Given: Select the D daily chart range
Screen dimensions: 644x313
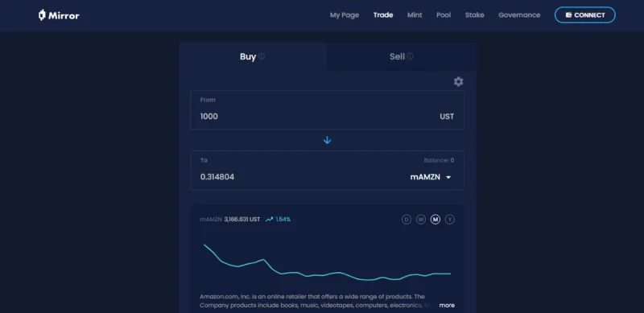Looking at the screenshot, I should point(407,220).
